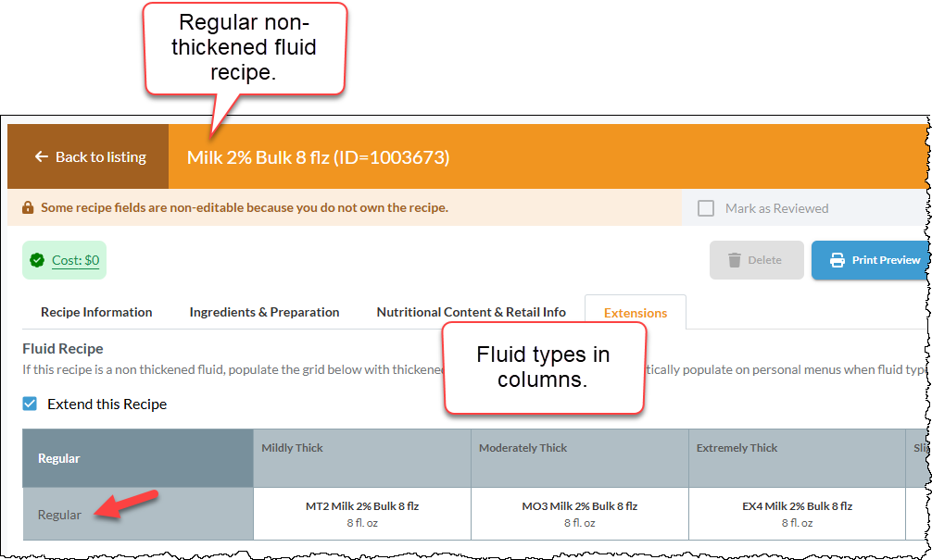Tick the Mark as Reviewed checkbox
Viewport: 932px width, 560px height.
pyautogui.click(x=706, y=208)
